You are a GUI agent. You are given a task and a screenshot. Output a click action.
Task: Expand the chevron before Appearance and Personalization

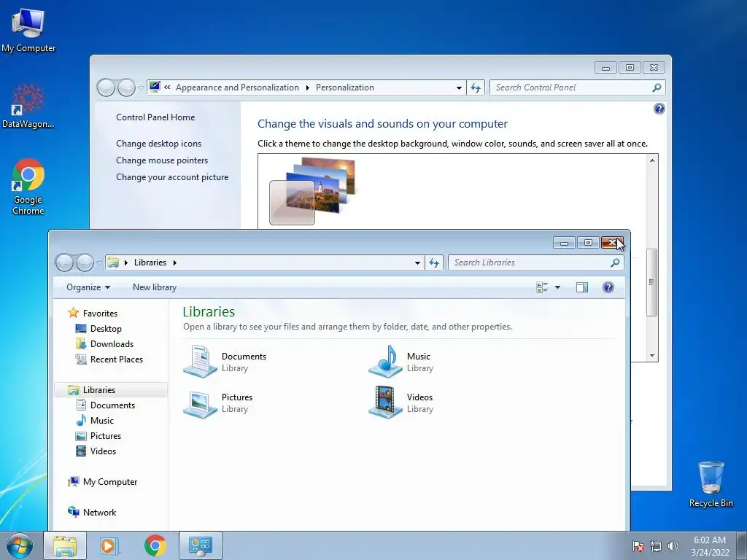167,87
